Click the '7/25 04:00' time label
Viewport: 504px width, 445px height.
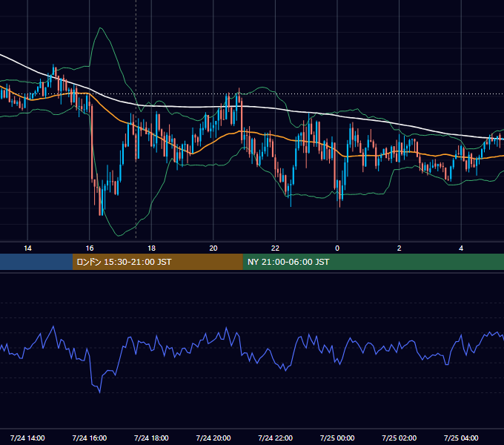coord(461,438)
